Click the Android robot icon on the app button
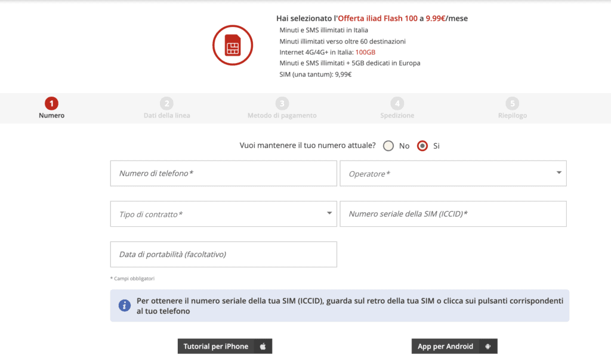 (x=487, y=347)
